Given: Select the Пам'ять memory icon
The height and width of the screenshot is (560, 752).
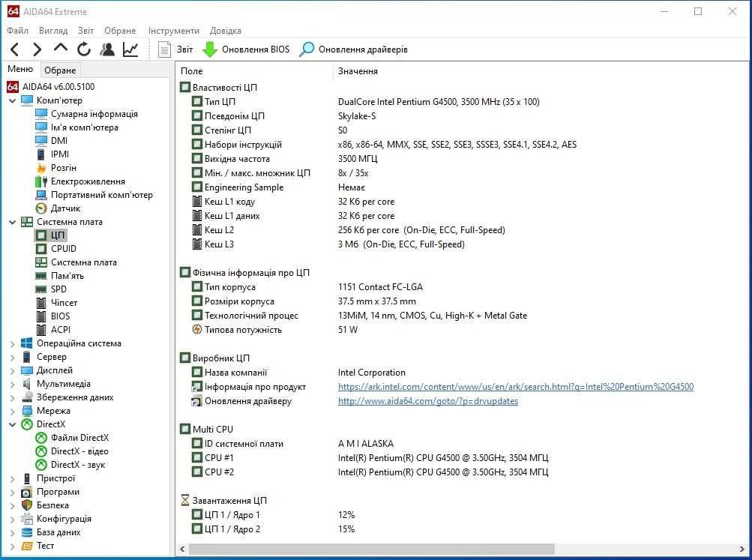Looking at the screenshot, I should click(x=41, y=276).
